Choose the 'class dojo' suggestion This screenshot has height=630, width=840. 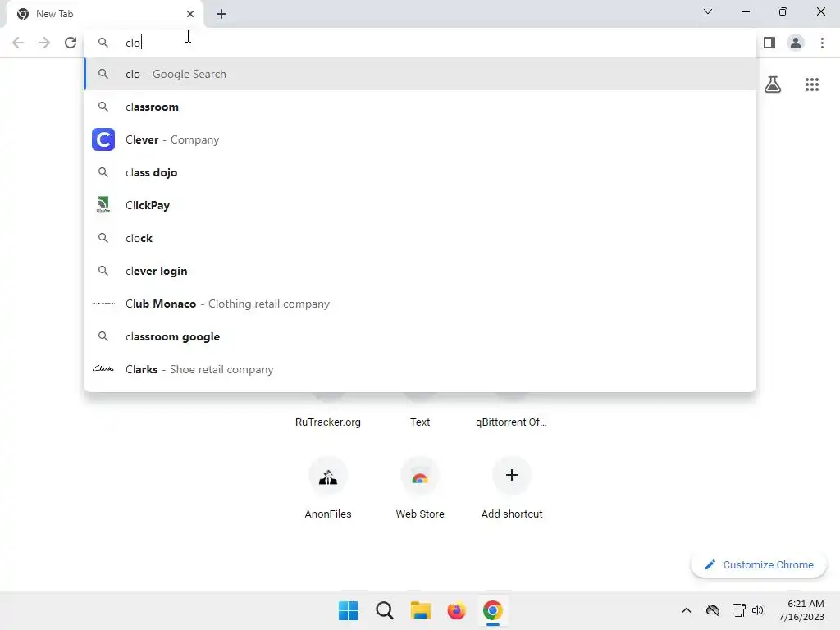coord(420,172)
